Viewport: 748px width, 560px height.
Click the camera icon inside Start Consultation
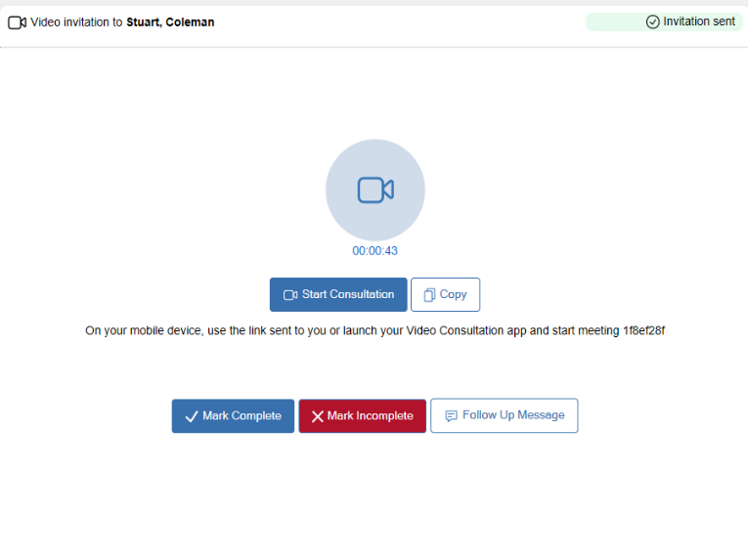coord(289,295)
